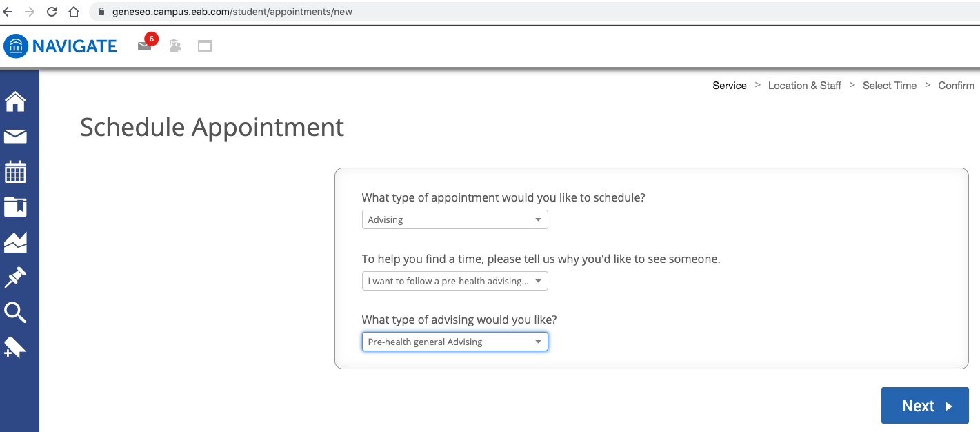Open the magnifying glass search icon
Screen dimensions: 980x432
coord(15,312)
